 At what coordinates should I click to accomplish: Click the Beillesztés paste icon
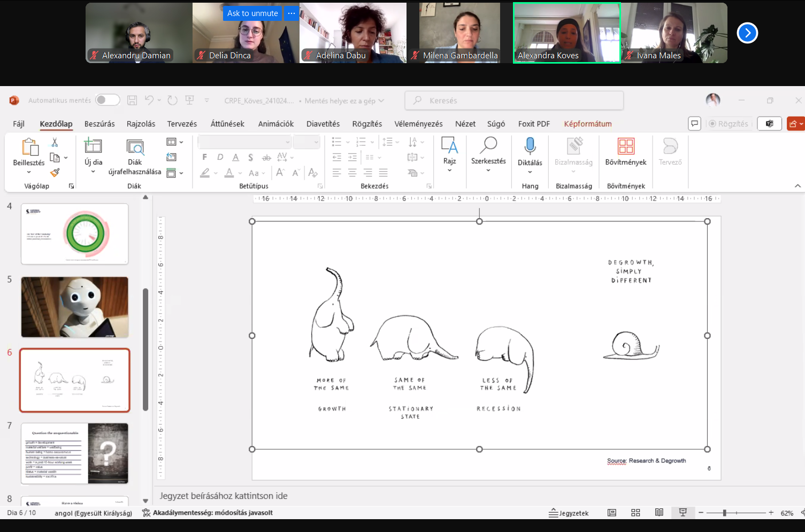pos(29,147)
